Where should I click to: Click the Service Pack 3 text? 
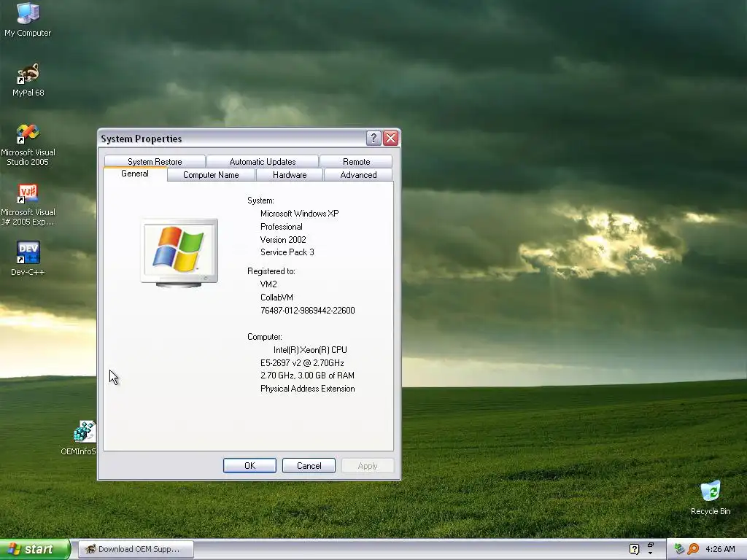(x=287, y=252)
